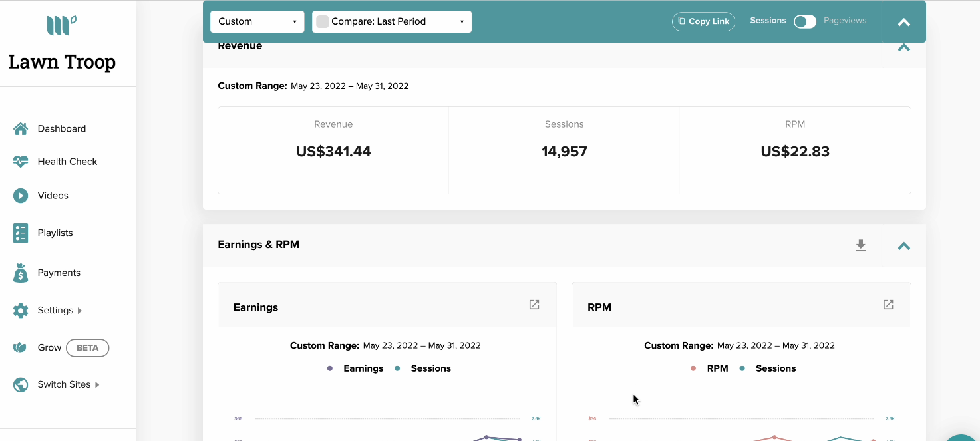Go to Dashboard menu item
Image resolution: width=980 pixels, height=441 pixels.
point(62,128)
